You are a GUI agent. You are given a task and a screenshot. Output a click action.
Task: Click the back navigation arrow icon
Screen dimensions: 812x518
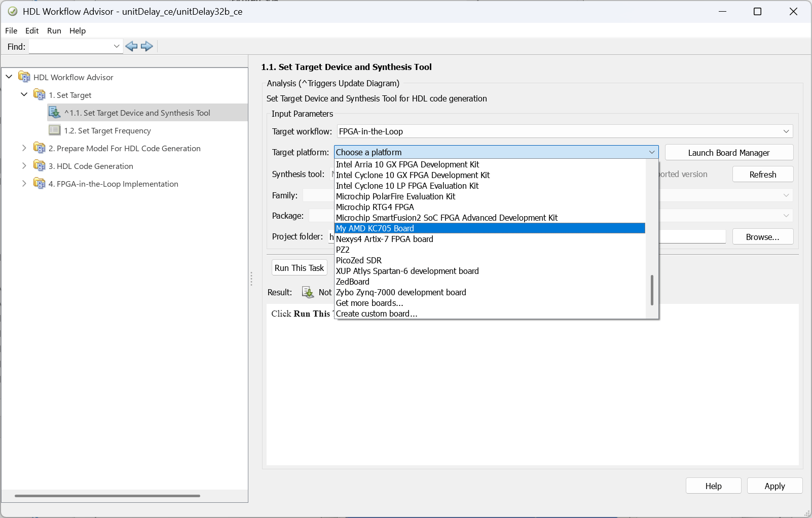[x=132, y=46]
